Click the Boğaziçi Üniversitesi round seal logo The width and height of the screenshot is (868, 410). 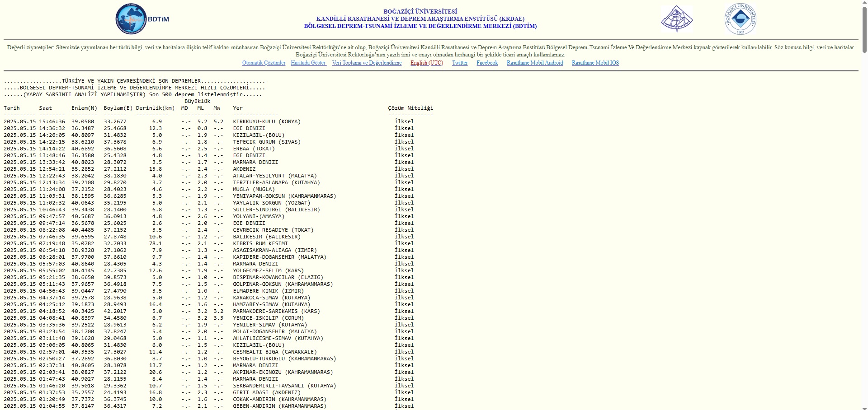coord(741,19)
